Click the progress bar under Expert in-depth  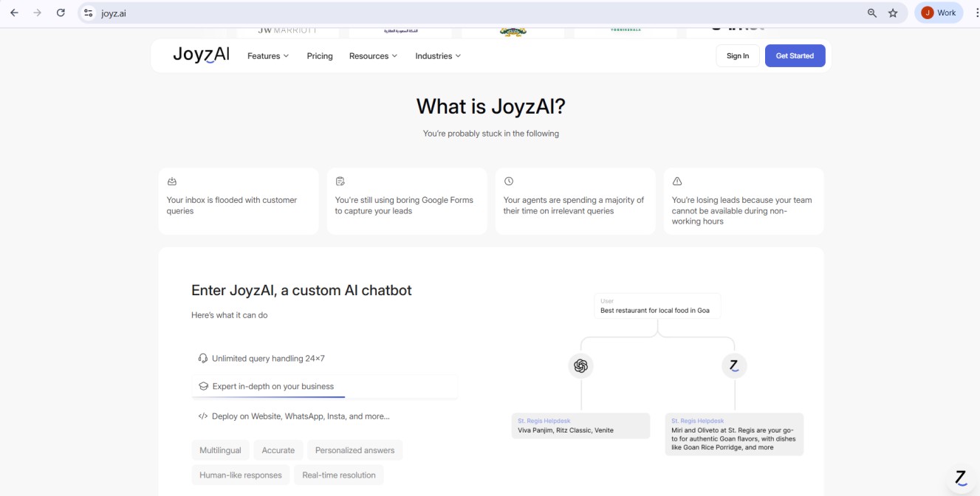pos(325,396)
